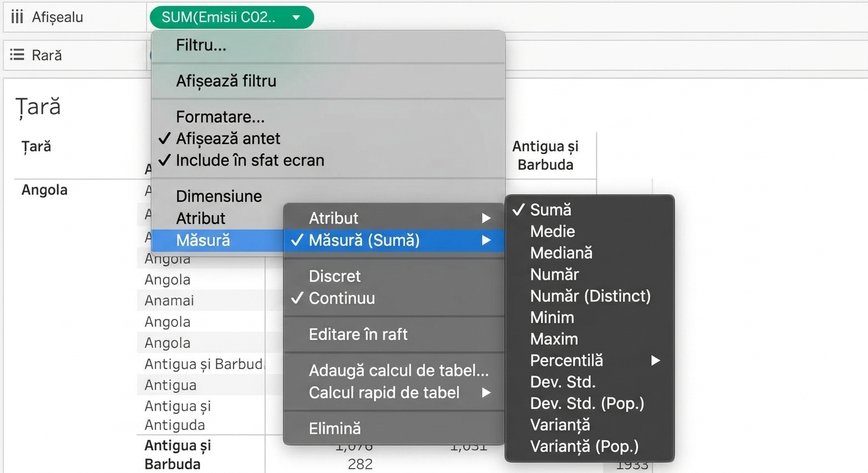Screen dimensions: 868x473
Task: Select the checked Continuu option
Action: click(394, 298)
